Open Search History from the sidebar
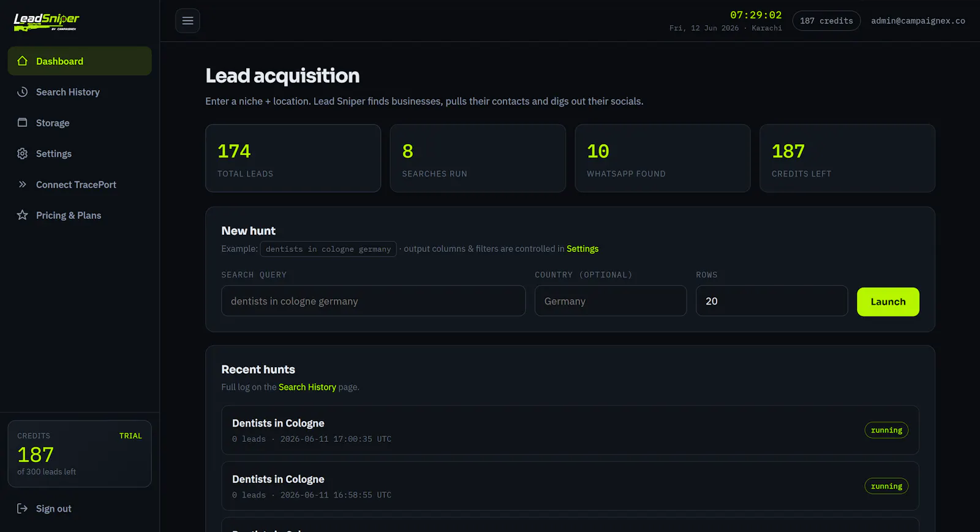Screen dimensions: 980x532 (x=80, y=92)
